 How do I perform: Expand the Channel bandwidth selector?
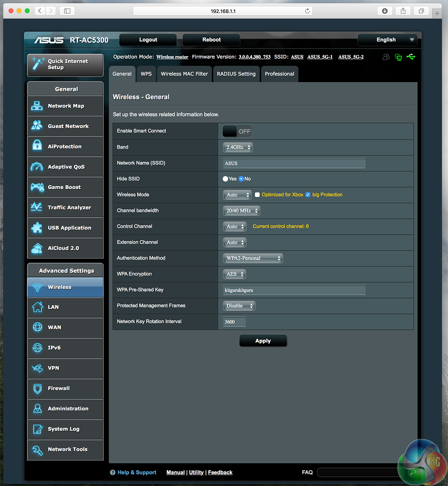coord(241,210)
